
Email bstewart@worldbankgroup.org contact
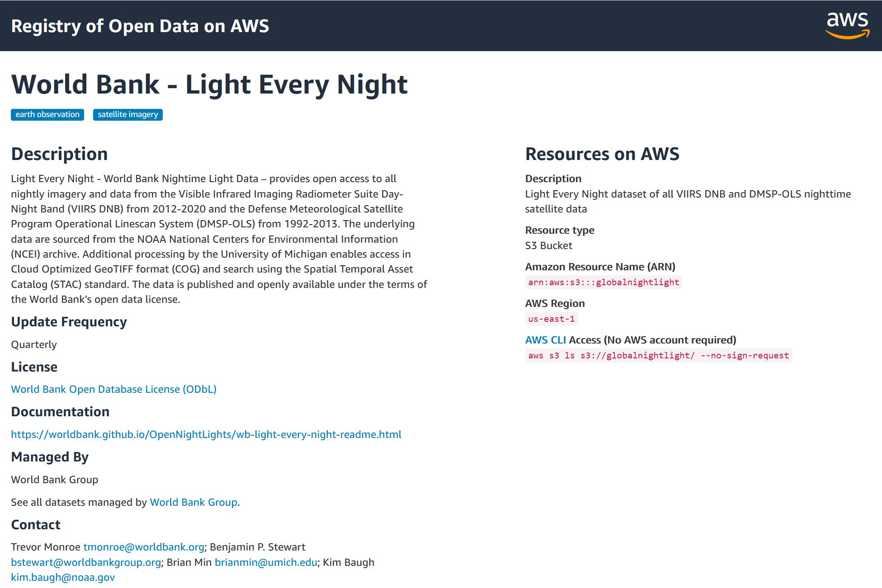click(x=86, y=562)
